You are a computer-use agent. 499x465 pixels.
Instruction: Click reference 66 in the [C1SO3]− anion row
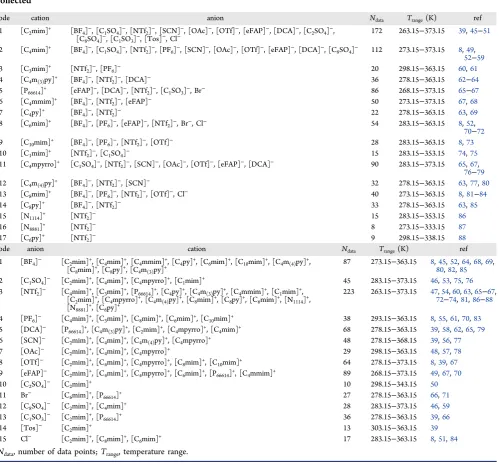coord(446,417)
